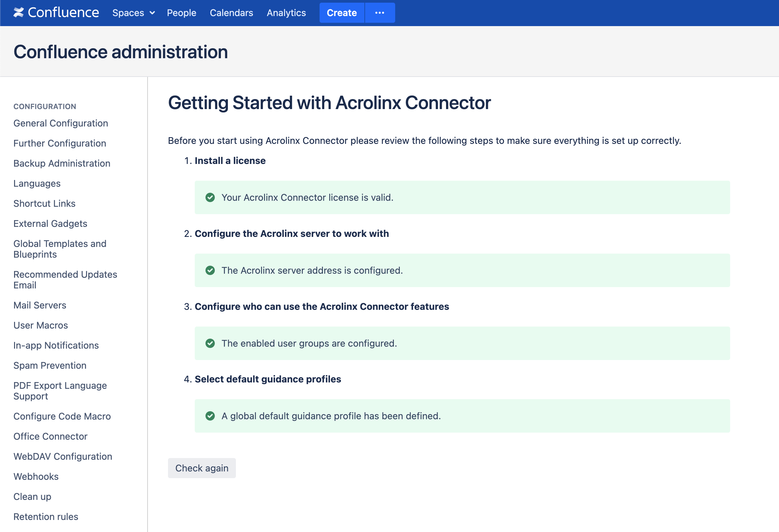
Task: Click the 'Before you start using Acrolinx Connector' paragraph
Action: pyautogui.click(x=424, y=141)
